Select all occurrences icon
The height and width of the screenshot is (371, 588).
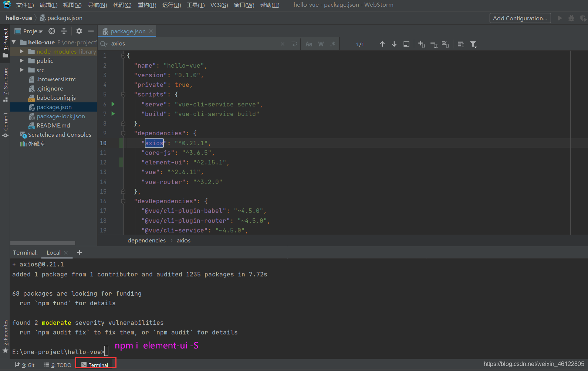point(446,44)
